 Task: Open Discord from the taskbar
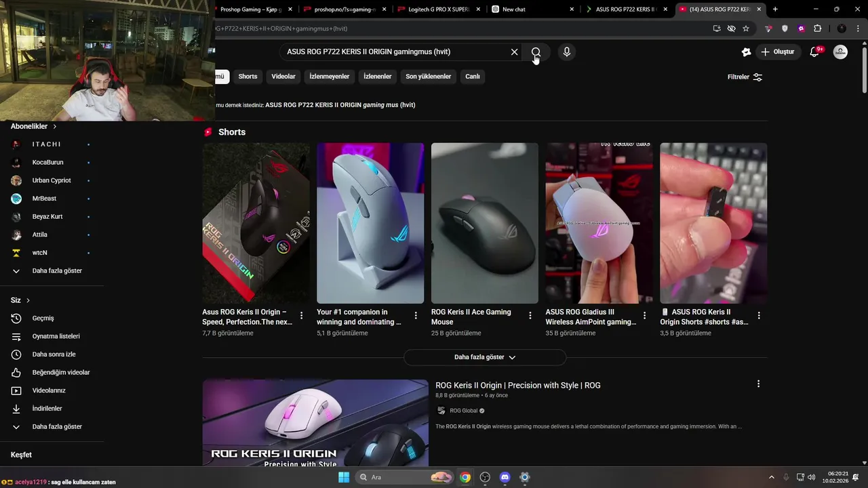pos(505,477)
